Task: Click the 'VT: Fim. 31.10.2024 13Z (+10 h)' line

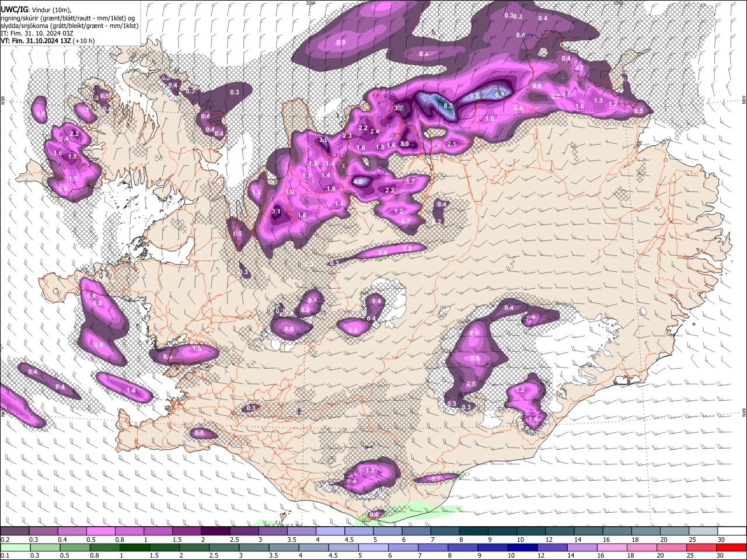Action: (x=48, y=41)
